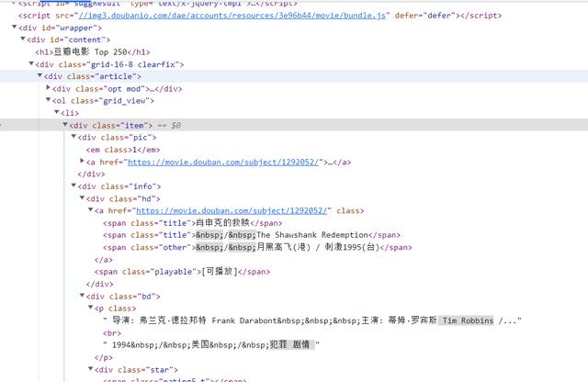The width and height of the screenshot is (588, 382).
Task: Collapse the div class="bd" node
Action: [x=82, y=296]
